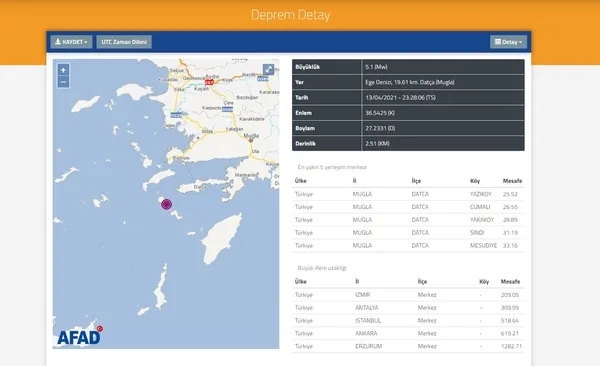Click the IZMIR row in distance table

pos(408,295)
